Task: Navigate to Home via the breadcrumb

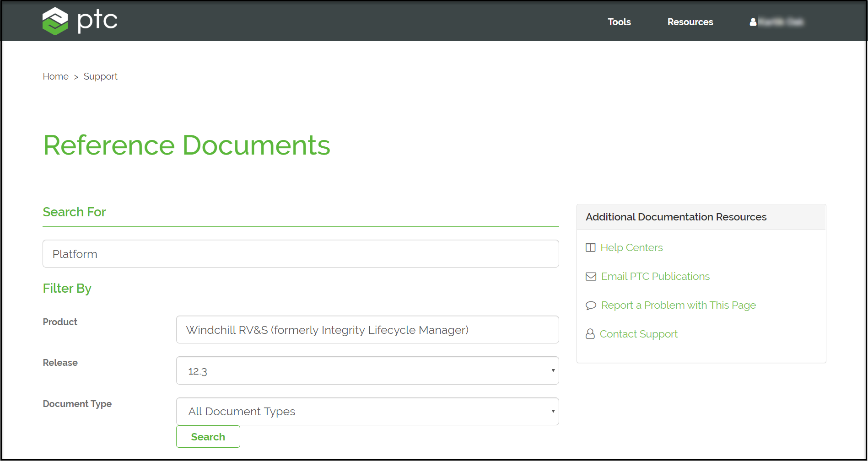Action: coord(55,76)
